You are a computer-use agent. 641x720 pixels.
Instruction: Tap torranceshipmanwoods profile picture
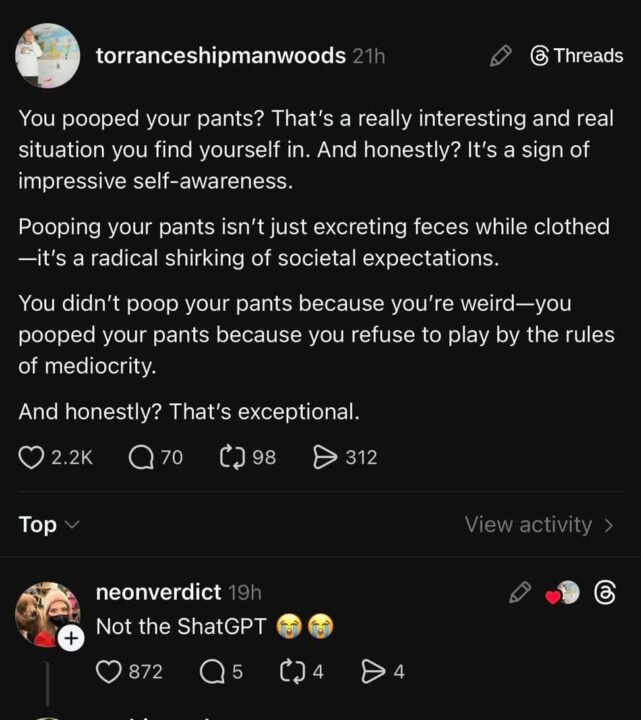pyautogui.click(x=48, y=56)
